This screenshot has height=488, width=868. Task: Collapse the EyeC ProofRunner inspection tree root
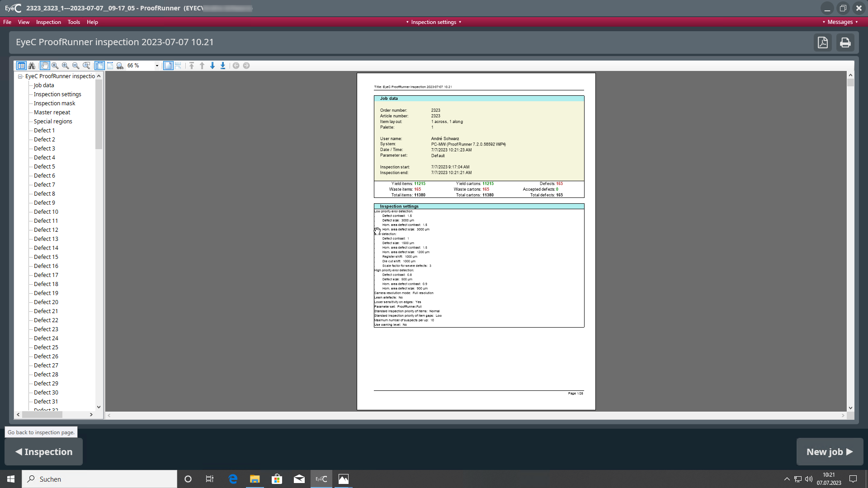pos(20,76)
